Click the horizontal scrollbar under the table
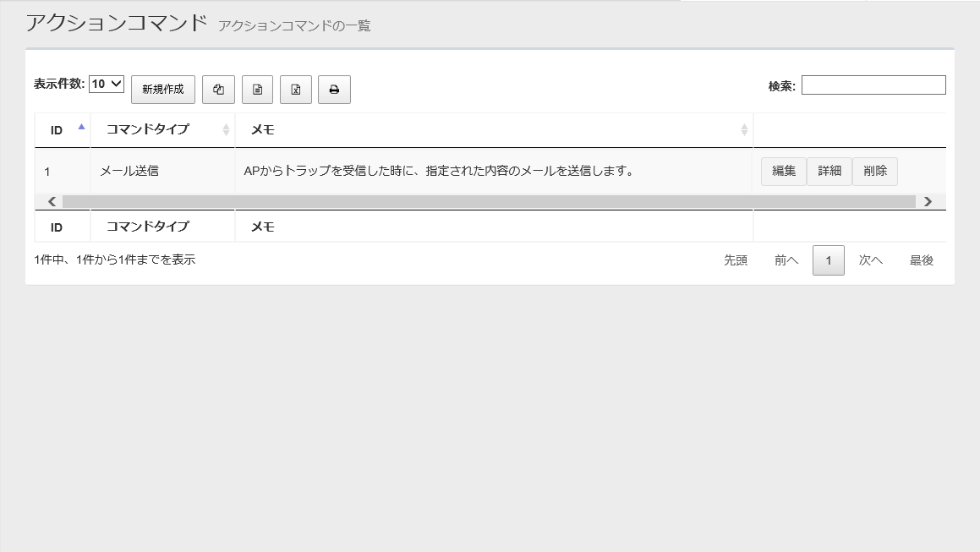Image resolution: width=980 pixels, height=552 pixels. point(490,201)
